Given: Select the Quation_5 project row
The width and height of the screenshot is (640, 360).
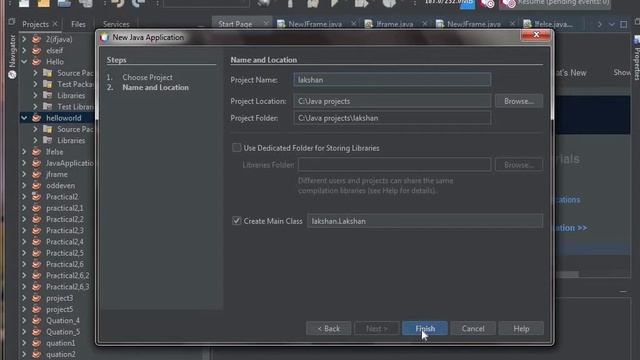Looking at the screenshot, I should tap(63, 332).
